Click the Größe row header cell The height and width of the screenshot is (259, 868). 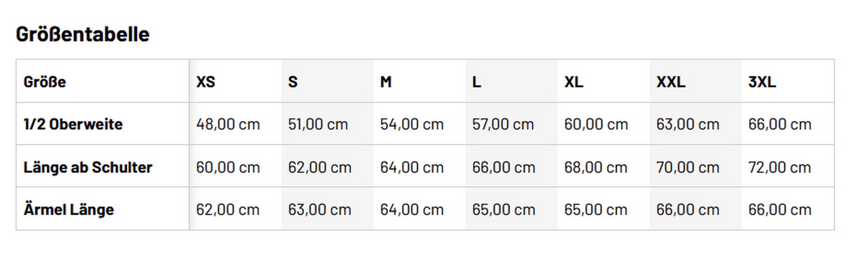(45, 82)
